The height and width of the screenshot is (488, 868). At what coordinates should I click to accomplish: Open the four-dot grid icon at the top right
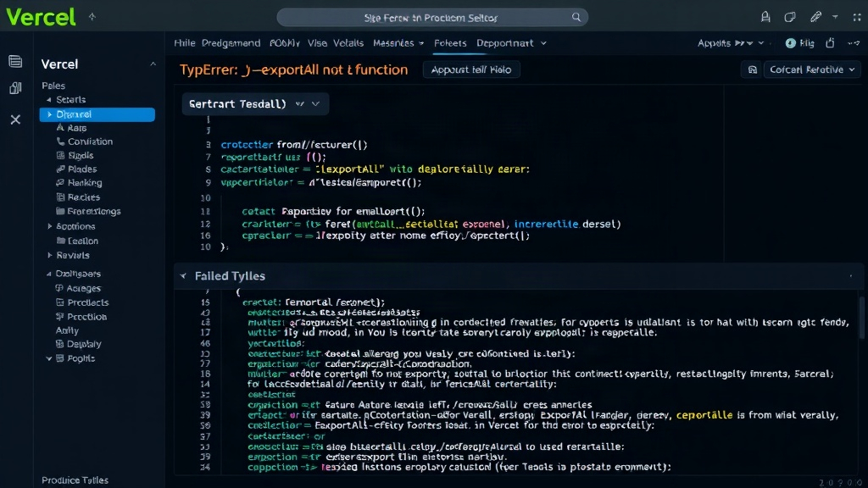[857, 17]
